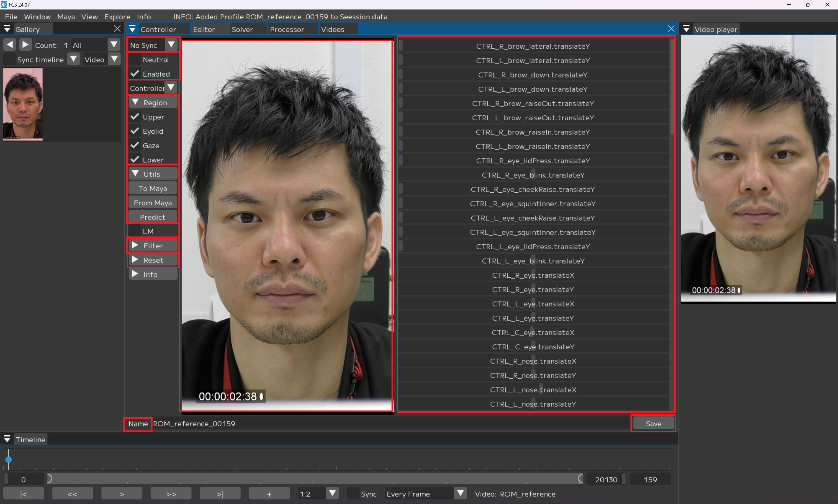Open the Video player panel menu icon

pos(686,29)
